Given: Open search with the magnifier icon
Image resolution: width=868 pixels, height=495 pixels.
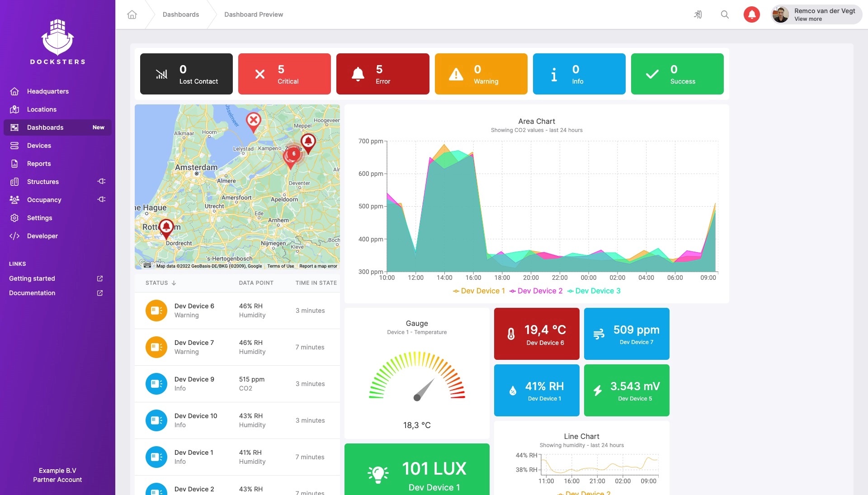Looking at the screenshot, I should pos(725,14).
